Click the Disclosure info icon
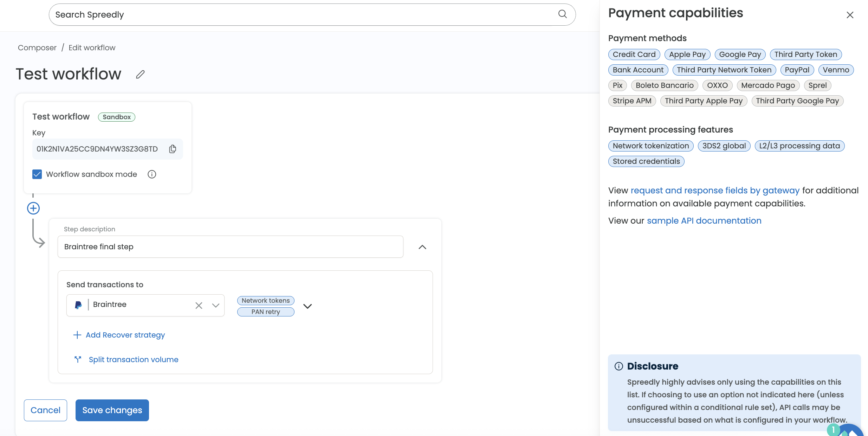868x436 pixels. pyautogui.click(x=618, y=366)
